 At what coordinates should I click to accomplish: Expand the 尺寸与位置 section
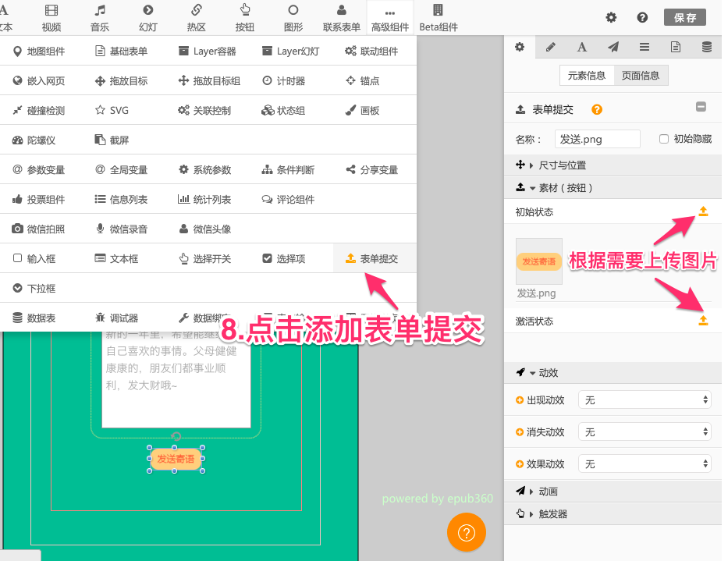(x=557, y=165)
